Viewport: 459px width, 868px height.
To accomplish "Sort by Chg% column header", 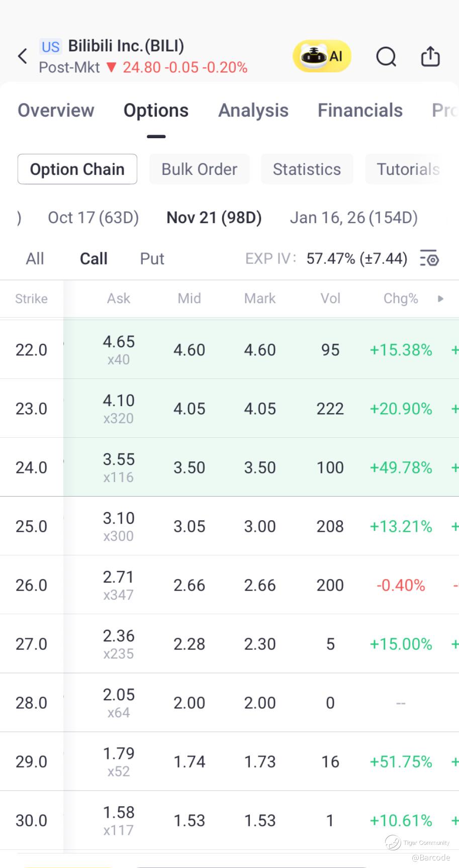I will click(401, 299).
